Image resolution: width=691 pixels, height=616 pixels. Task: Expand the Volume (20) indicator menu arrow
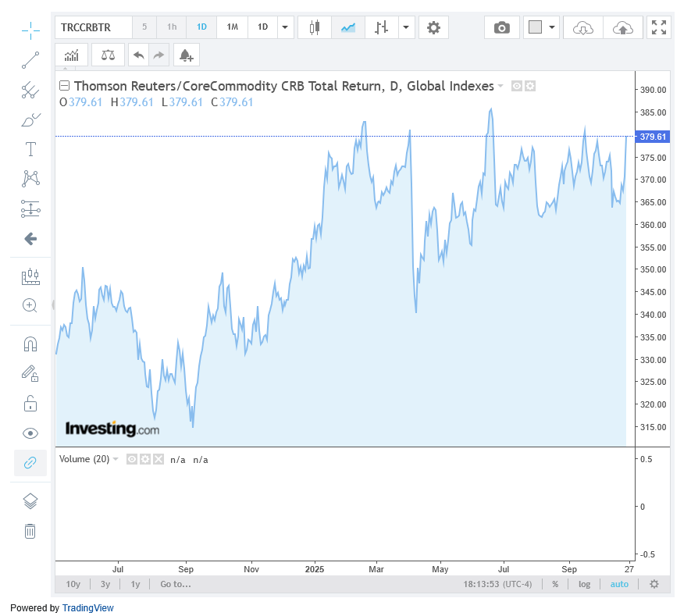(116, 459)
